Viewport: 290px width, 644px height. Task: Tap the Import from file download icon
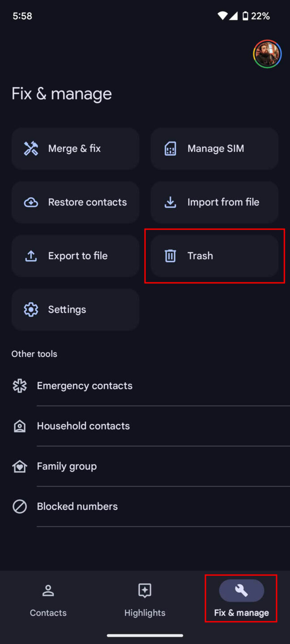(x=170, y=202)
